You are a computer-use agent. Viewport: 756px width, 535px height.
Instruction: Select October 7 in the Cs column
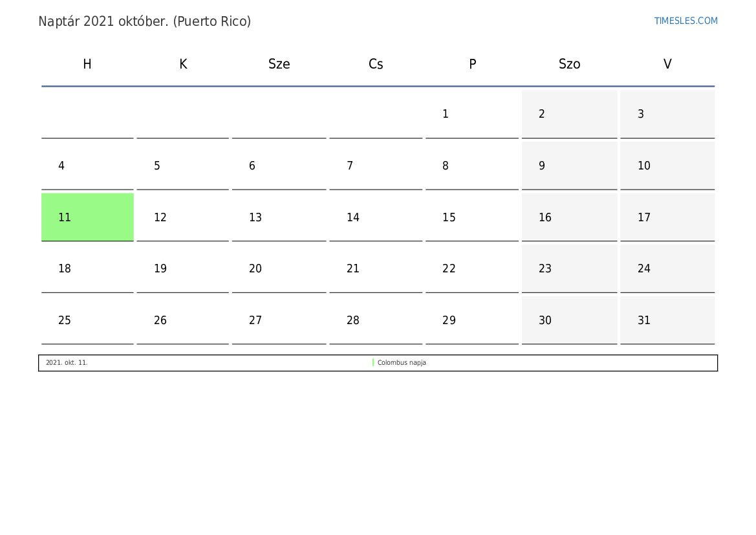[376, 166]
